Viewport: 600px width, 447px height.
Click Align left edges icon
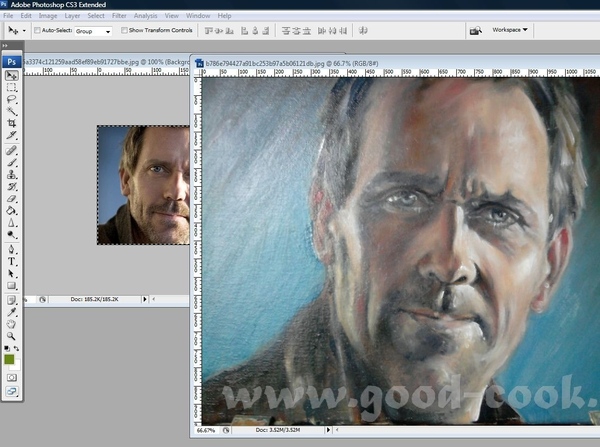pyautogui.click(x=245, y=31)
